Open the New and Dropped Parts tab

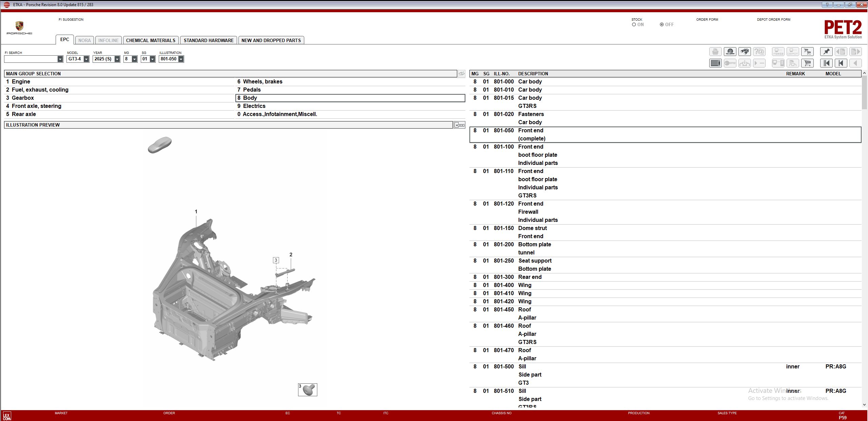[x=271, y=40]
